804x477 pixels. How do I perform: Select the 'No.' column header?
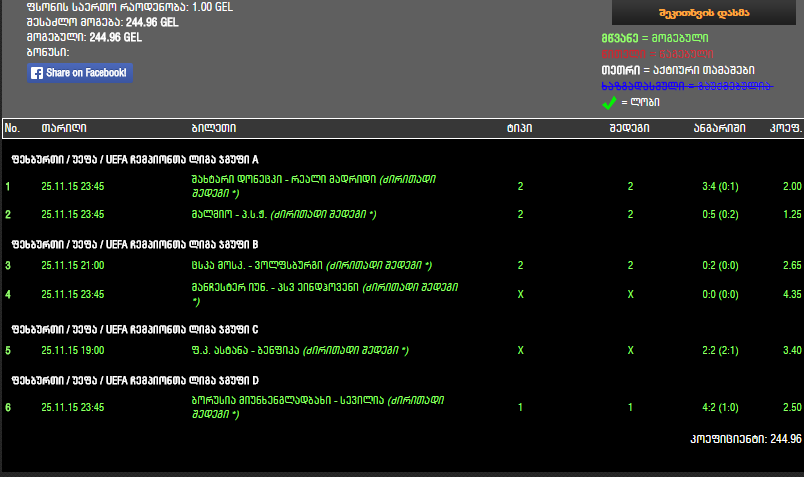coord(12,128)
